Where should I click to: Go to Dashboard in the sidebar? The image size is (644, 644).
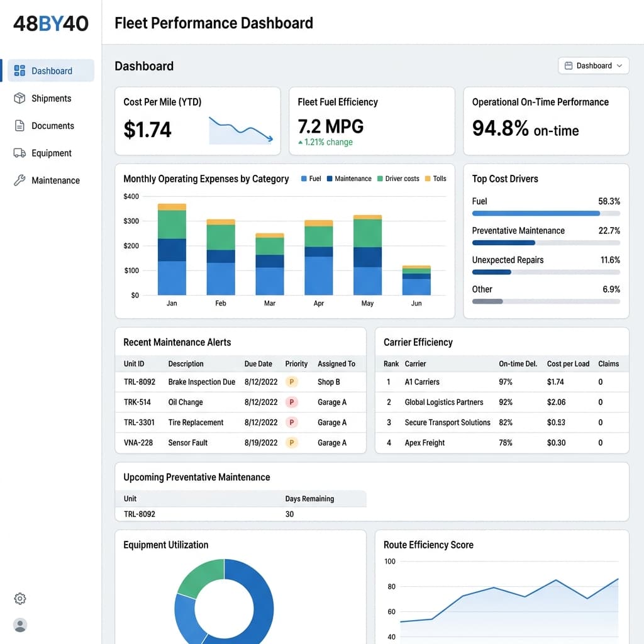(51, 70)
